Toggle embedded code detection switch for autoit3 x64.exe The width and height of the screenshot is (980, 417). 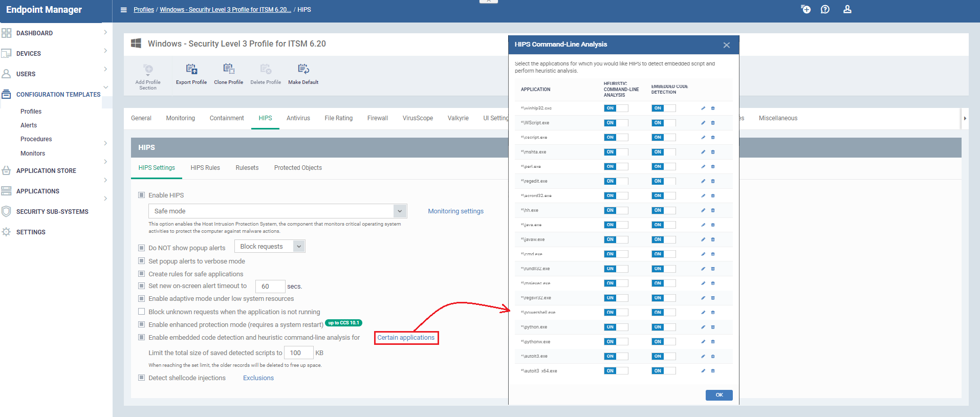664,371
